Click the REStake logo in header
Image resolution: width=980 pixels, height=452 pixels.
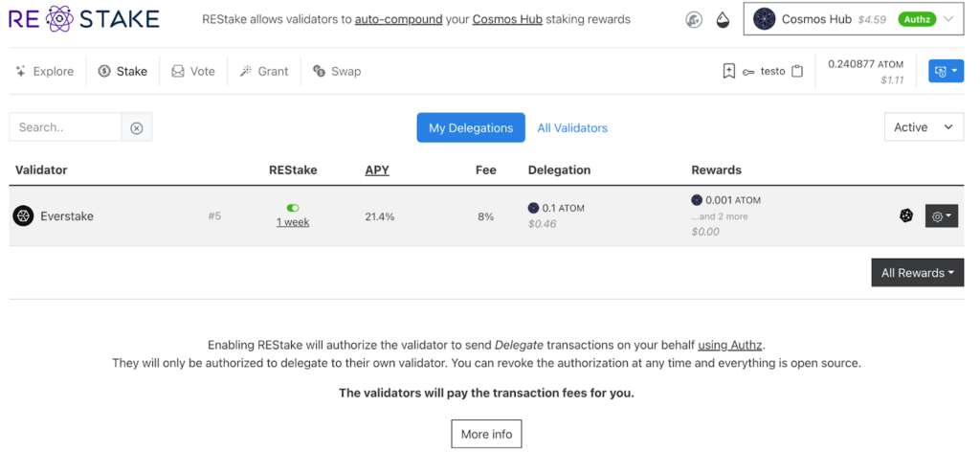84,19
